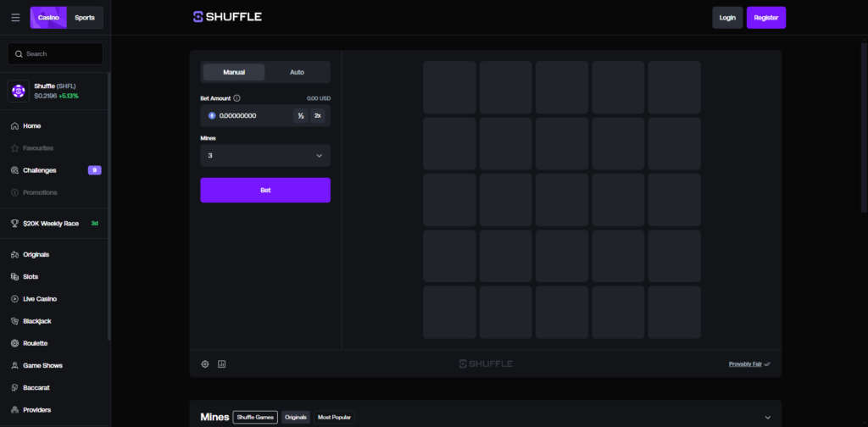
Task: Click the Challenges count badge 9
Action: click(x=95, y=170)
